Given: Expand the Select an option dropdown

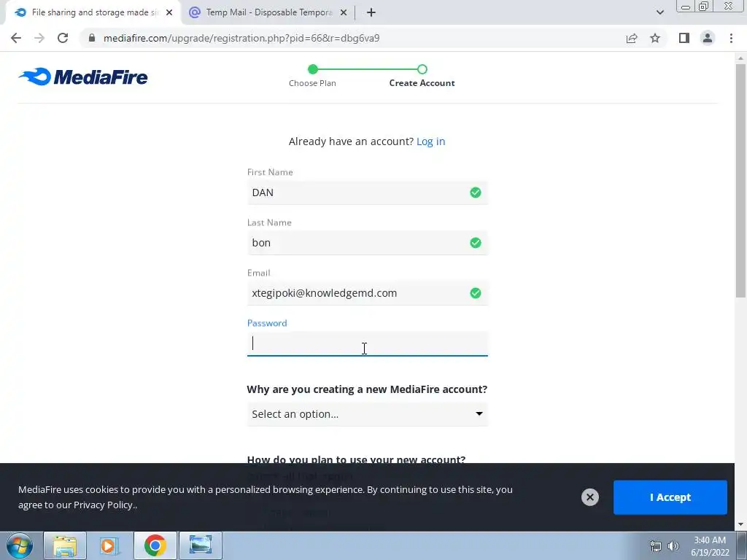Looking at the screenshot, I should click(x=368, y=414).
